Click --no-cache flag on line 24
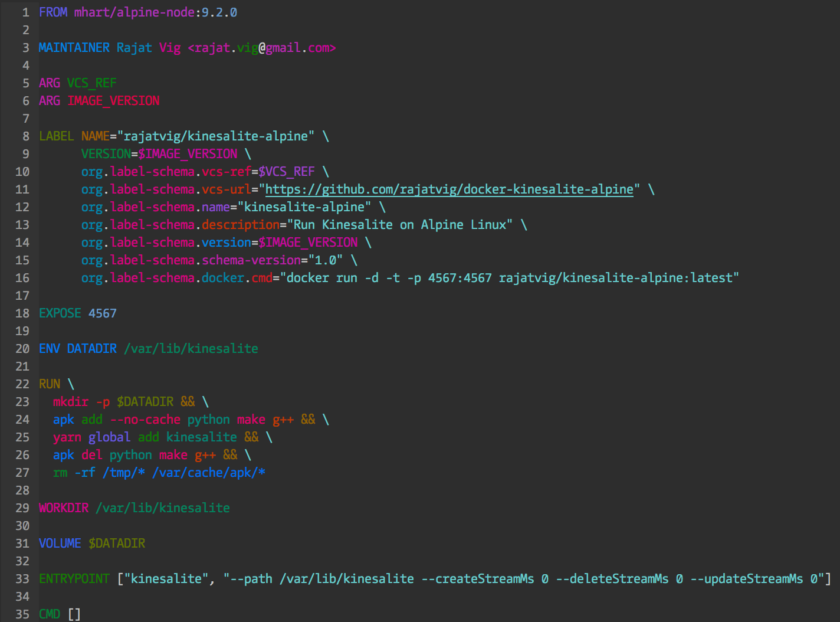This screenshot has height=622, width=840. tap(145, 420)
